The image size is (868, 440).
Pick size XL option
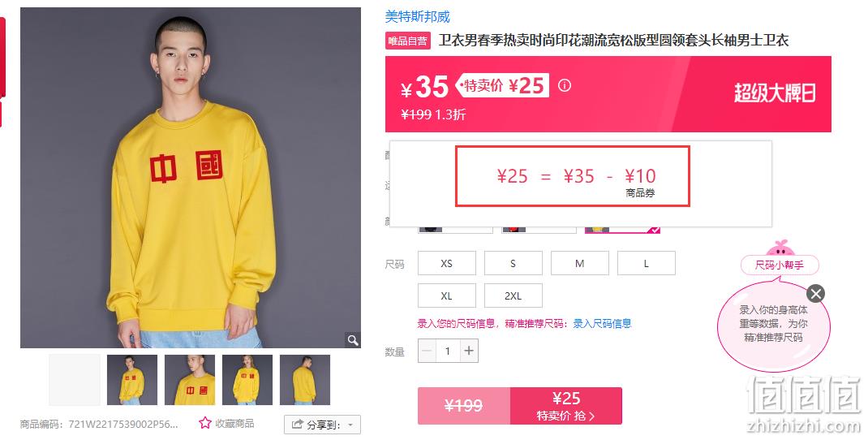coord(447,295)
